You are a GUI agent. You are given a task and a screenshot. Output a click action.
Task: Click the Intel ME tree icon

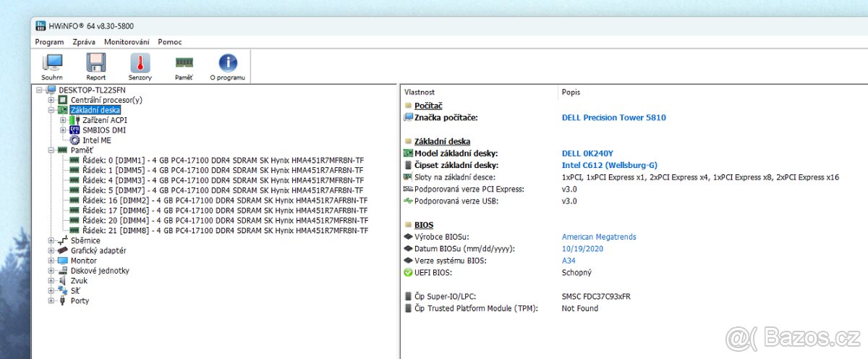pyautogui.click(x=75, y=140)
